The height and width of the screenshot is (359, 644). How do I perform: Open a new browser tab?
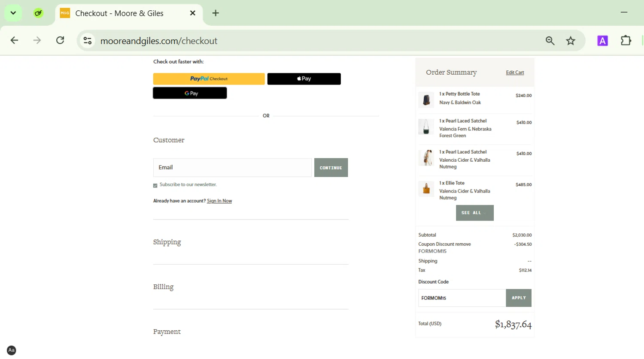[x=216, y=13]
